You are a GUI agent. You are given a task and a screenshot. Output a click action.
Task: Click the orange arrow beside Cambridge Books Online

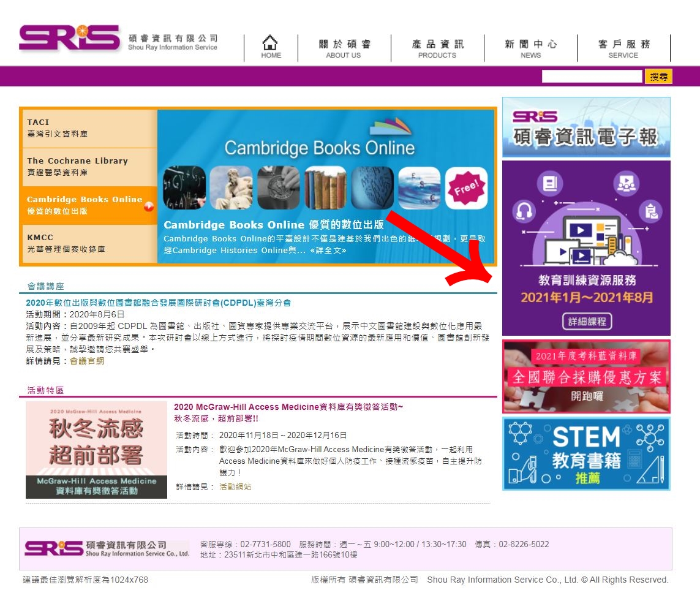[149, 206]
